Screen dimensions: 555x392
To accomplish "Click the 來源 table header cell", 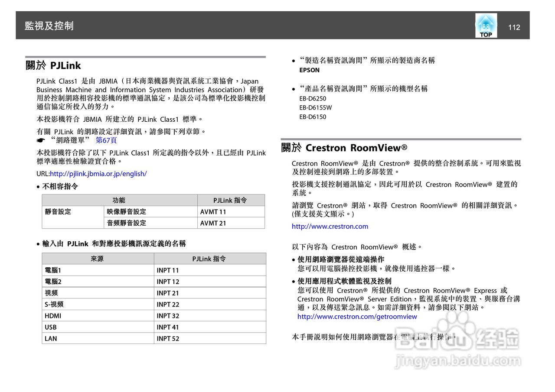I will pyautogui.click(x=98, y=259).
